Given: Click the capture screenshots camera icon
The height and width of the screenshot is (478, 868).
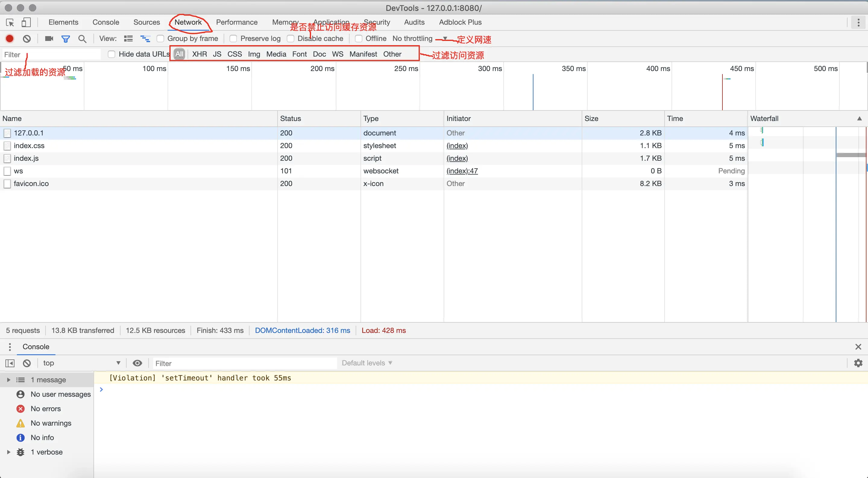Looking at the screenshot, I should click(x=49, y=39).
